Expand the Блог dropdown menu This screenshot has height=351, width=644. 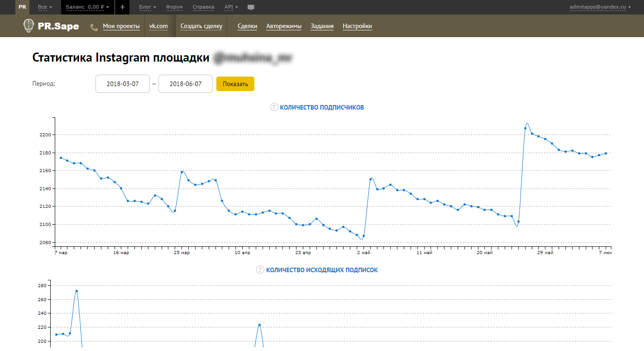pos(148,7)
